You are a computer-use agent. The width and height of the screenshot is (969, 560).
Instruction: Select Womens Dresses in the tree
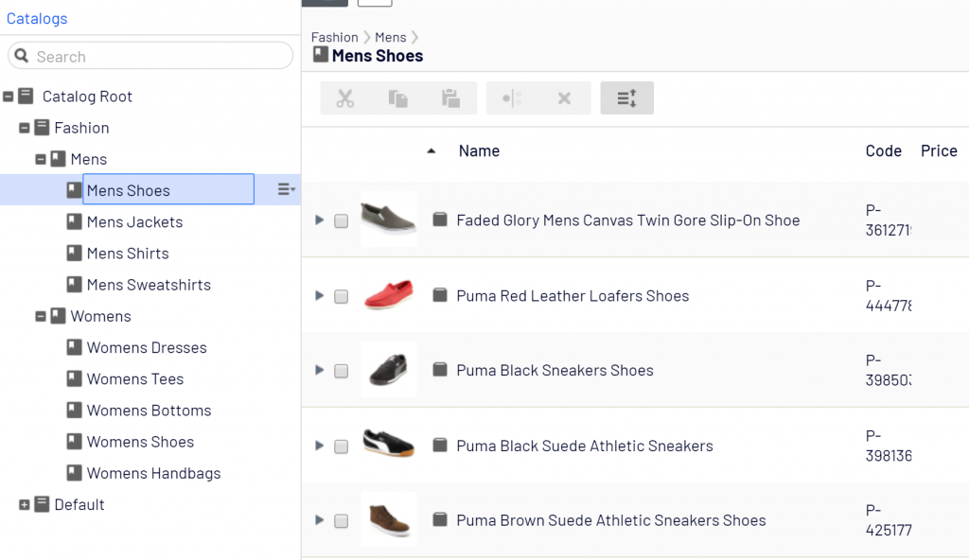pyautogui.click(x=147, y=347)
